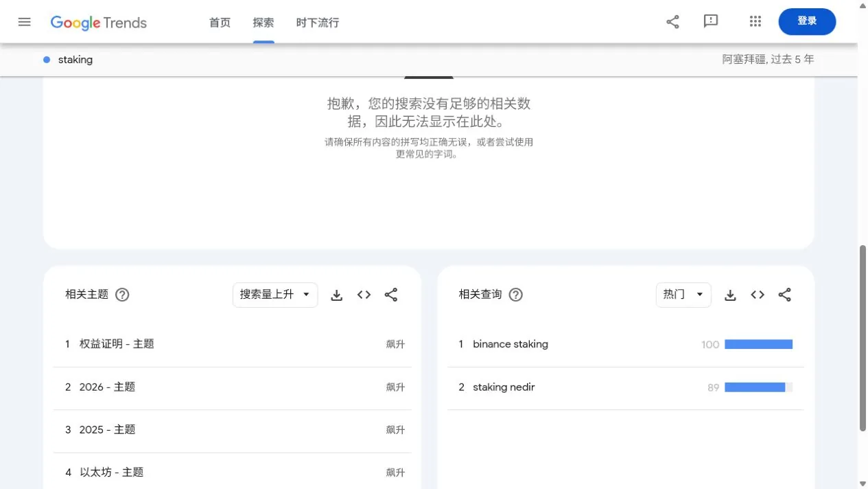Open the 搜索量上升 dropdown
The width and height of the screenshot is (868, 489).
click(x=275, y=295)
